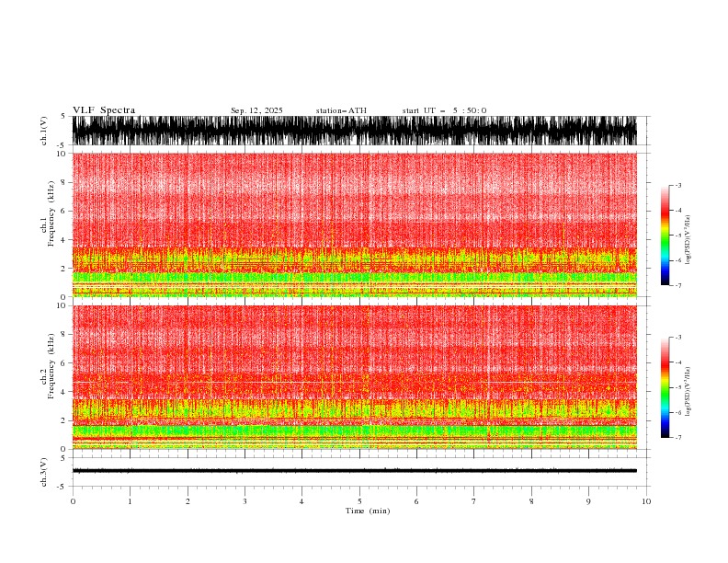Image resolution: width=728 pixels, height=563 pixels.
Task: Click time axis tick label "7"
Action: [474, 501]
